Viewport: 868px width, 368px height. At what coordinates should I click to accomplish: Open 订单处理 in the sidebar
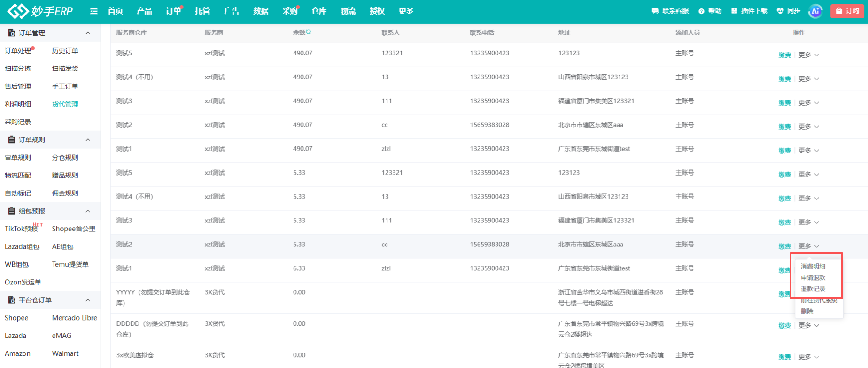[18, 51]
